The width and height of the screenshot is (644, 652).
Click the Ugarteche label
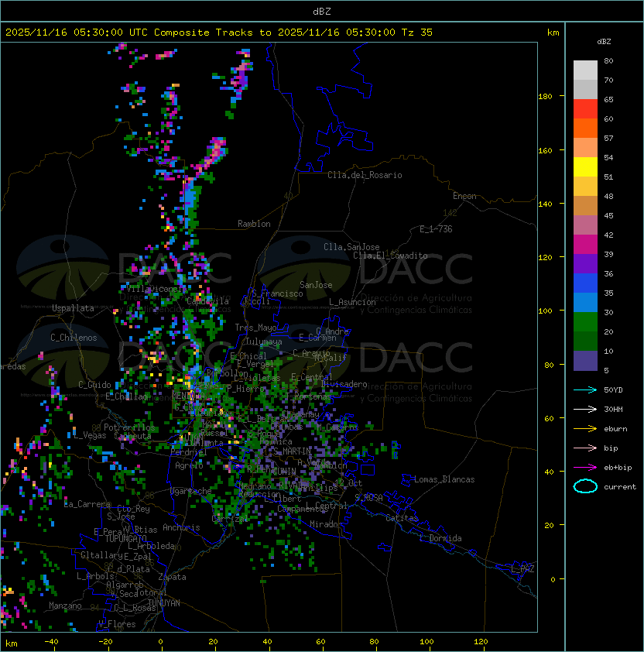pyautogui.click(x=190, y=491)
